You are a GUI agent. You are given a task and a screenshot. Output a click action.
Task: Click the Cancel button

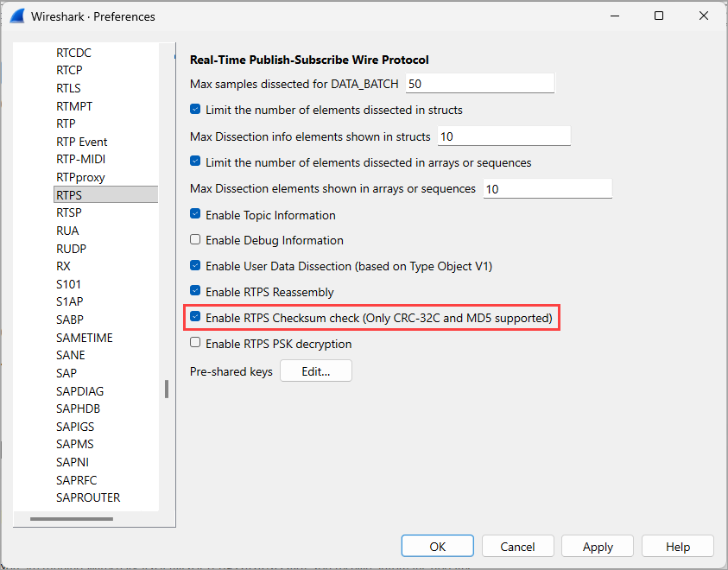[517, 547]
